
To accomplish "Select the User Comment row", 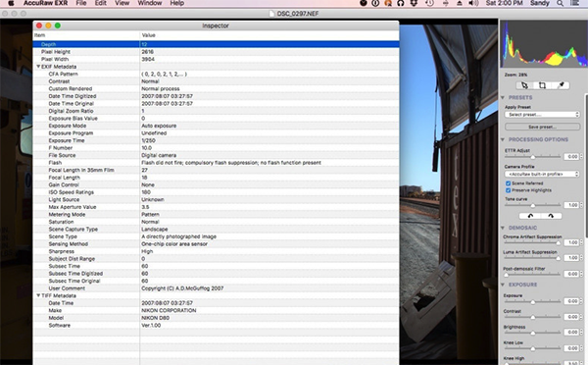I will (x=216, y=288).
